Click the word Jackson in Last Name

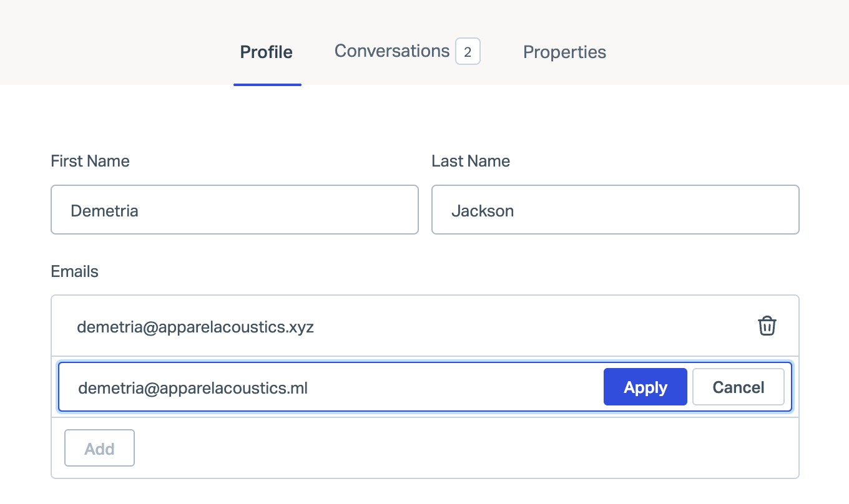483,211
